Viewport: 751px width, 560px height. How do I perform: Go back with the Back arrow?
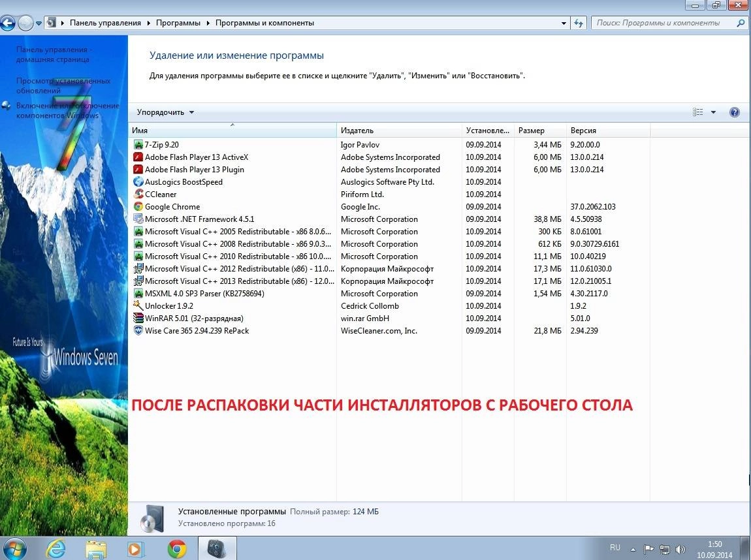tap(7, 23)
